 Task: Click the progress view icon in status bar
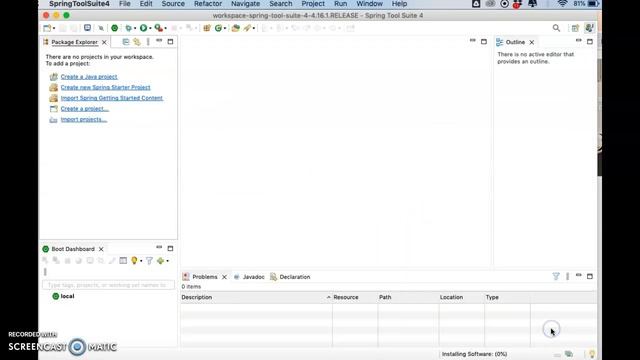tap(569, 354)
